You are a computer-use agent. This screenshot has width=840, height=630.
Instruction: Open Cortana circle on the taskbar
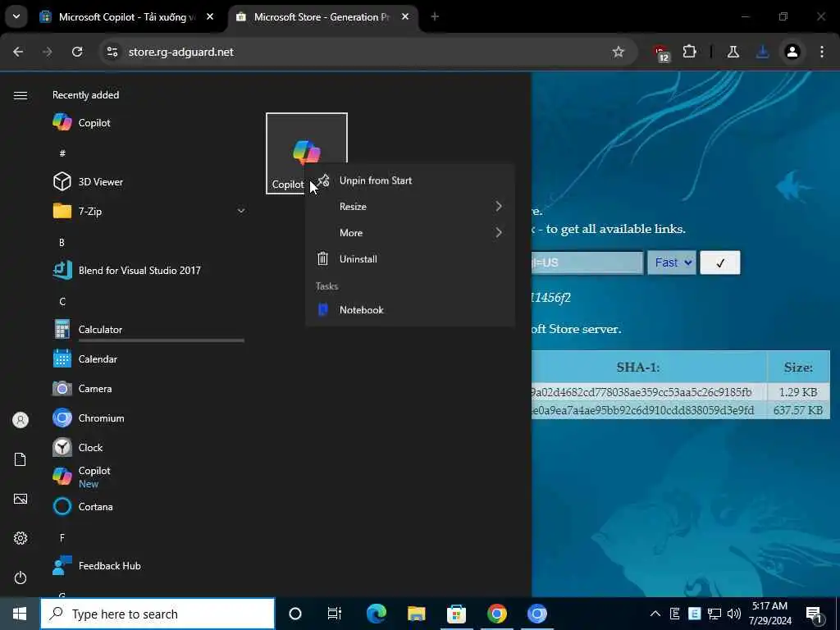[x=295, y=614]
